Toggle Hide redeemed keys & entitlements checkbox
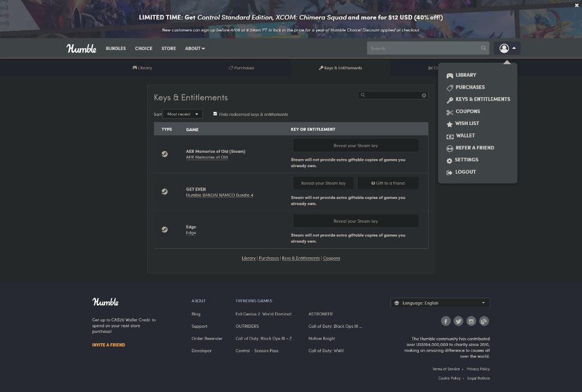582x392 pixels. 215,114
